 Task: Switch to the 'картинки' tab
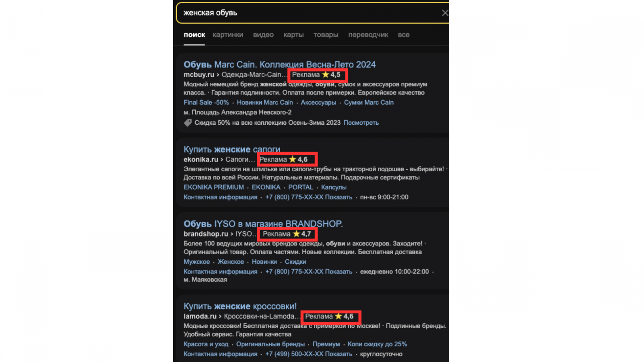tap(228, 35)
